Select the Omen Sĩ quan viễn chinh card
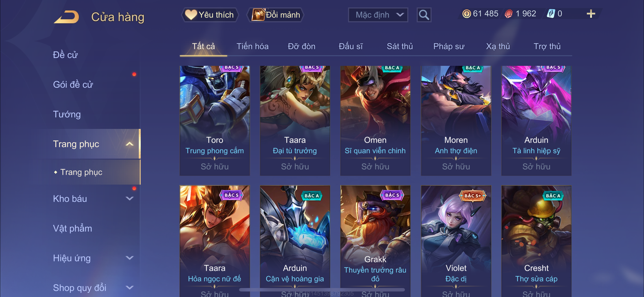The width and height of the screenshot is (644, 297). pyautogui.click(x=375, y=121)
